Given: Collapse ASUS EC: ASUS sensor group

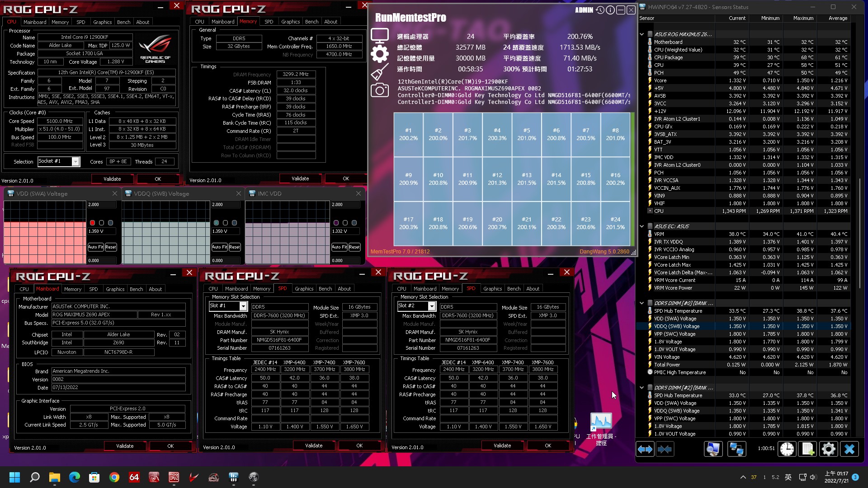Looking at the screenshot, I should coord(642,226).
